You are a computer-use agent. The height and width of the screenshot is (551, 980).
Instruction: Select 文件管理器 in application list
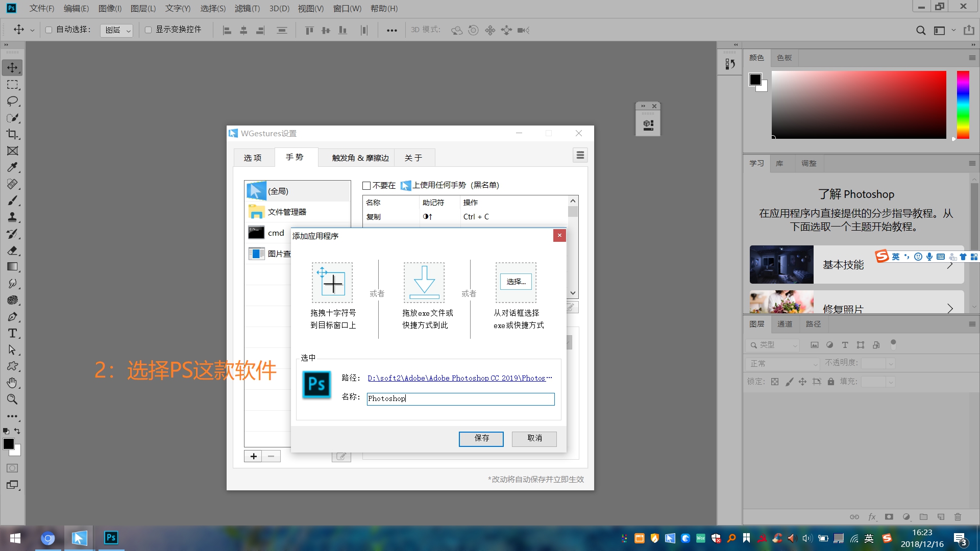click(x=298, y=212)
